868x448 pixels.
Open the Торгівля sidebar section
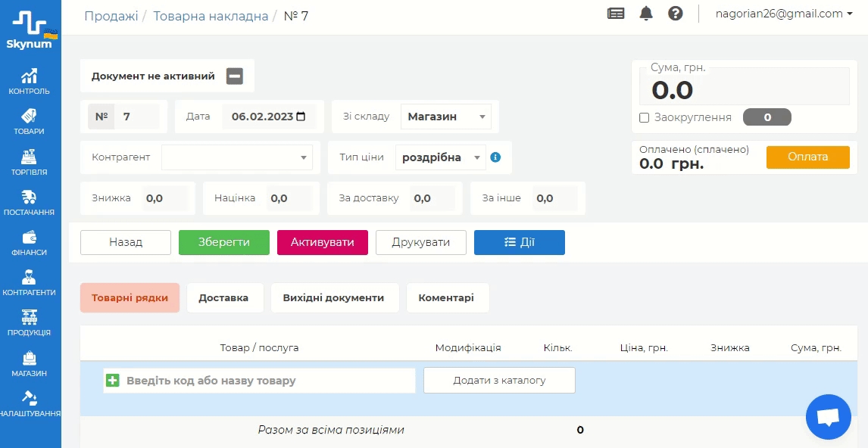tap(30, 163)
